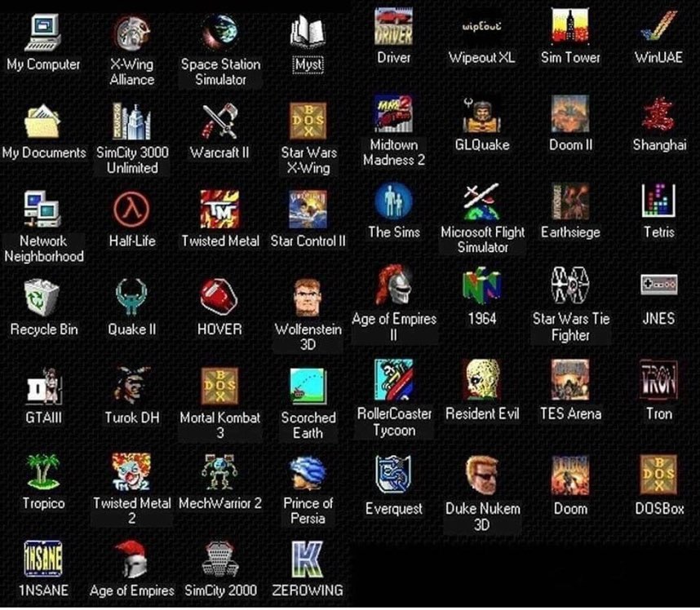Select the Everquest shield icon
This screenshot has width=700, height=610.
[x=393, y=475]
